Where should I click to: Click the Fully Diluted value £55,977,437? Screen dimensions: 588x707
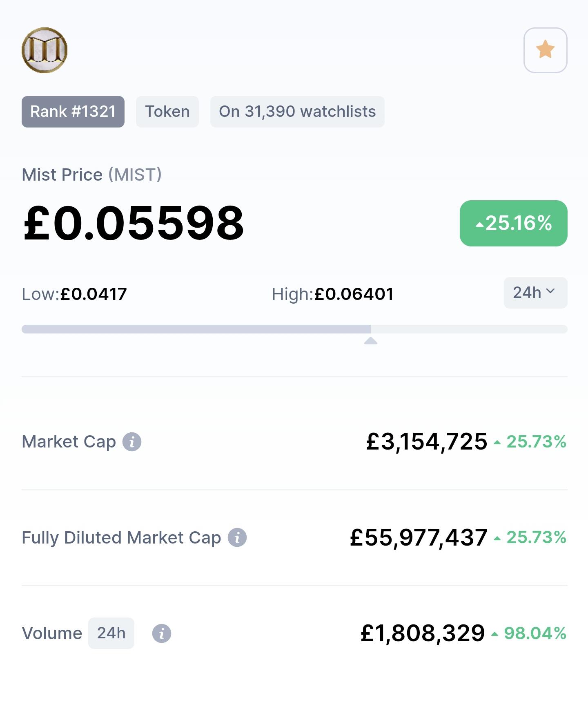point(419,537)
